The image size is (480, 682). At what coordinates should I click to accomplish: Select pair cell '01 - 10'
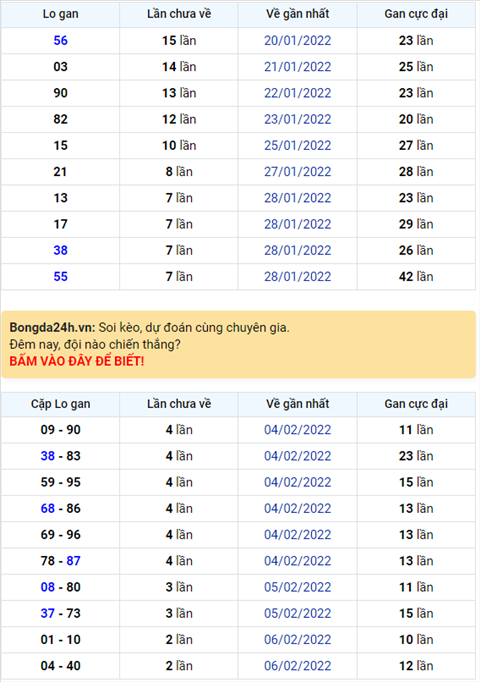(60, 639)
